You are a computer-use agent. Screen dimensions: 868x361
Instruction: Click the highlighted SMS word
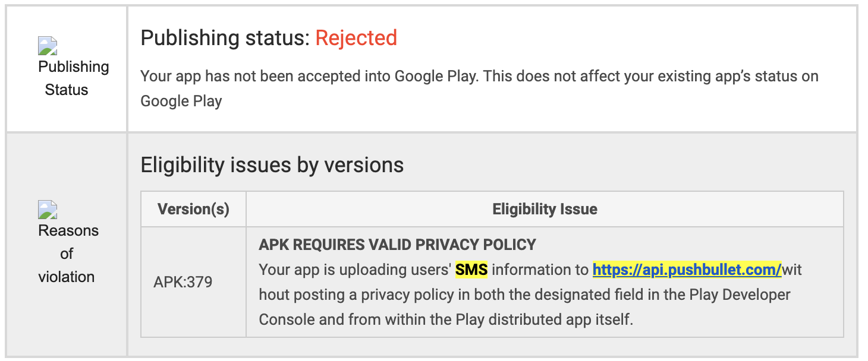point(471,270)
